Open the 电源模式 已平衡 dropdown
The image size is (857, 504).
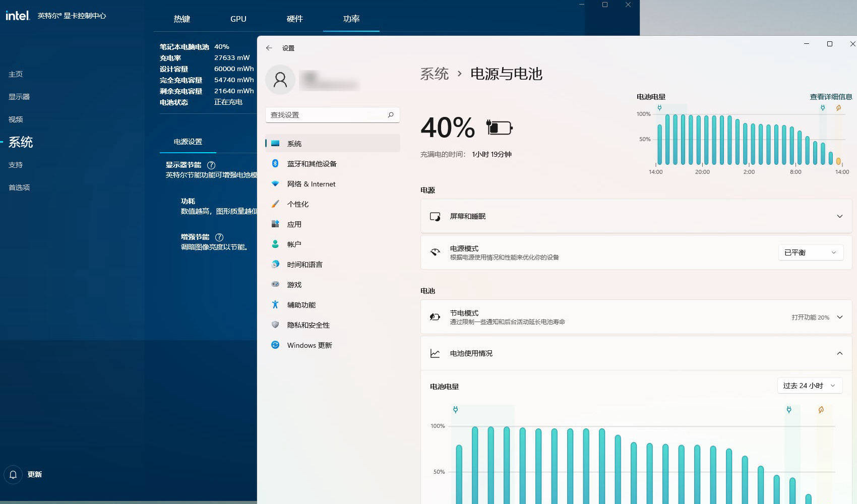(811, 252)
